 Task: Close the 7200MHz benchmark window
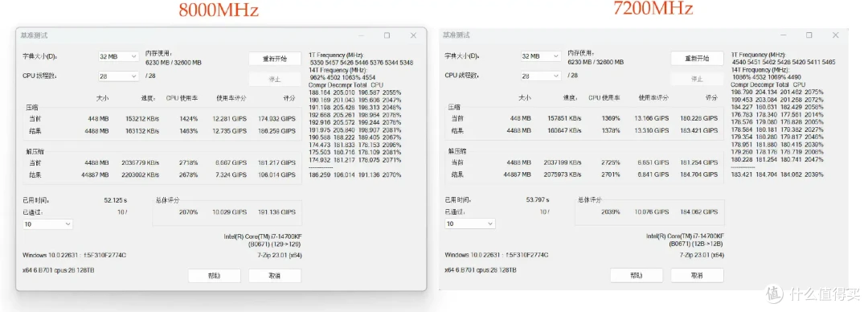pos(835,35)
